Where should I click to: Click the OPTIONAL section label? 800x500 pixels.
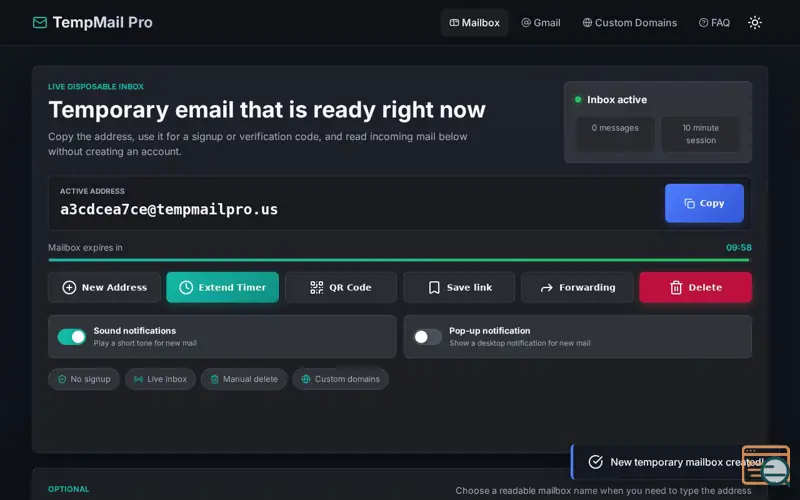pyautogui.click(x=68, y=489)
